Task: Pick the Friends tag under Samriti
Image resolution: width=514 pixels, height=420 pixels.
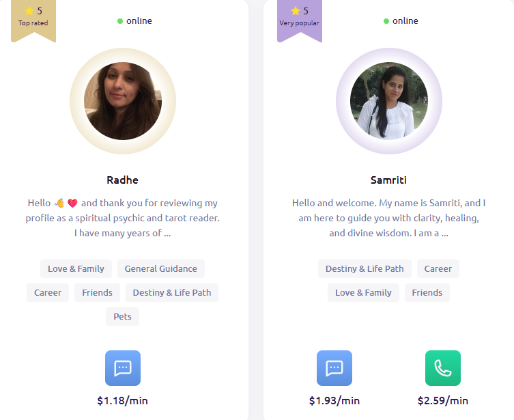Action: point(427,292)
